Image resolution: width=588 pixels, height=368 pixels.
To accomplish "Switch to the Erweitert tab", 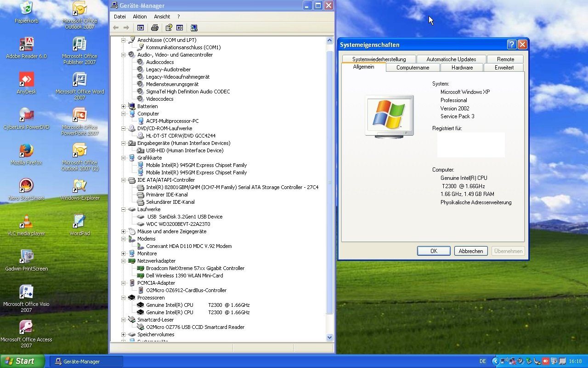I will 504,68.
